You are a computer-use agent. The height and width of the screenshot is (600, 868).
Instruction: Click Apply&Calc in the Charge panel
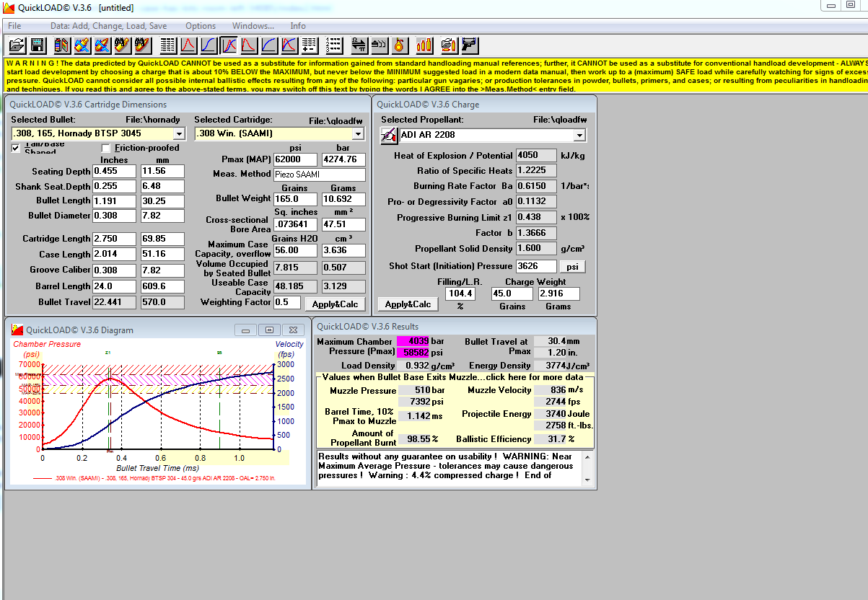408,304
